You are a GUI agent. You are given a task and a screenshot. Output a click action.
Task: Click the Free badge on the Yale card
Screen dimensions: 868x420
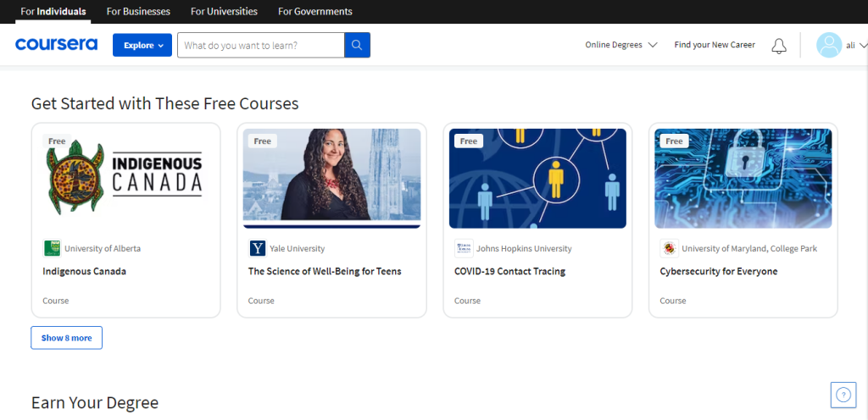pyautogui.click(x=263, y=141)
